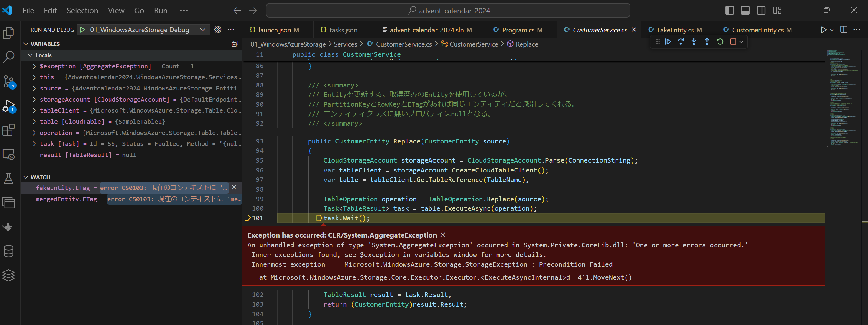Open the Extensions view in activity bar
The width and height of the screenshot is (868, 325).
click(8, 130)
